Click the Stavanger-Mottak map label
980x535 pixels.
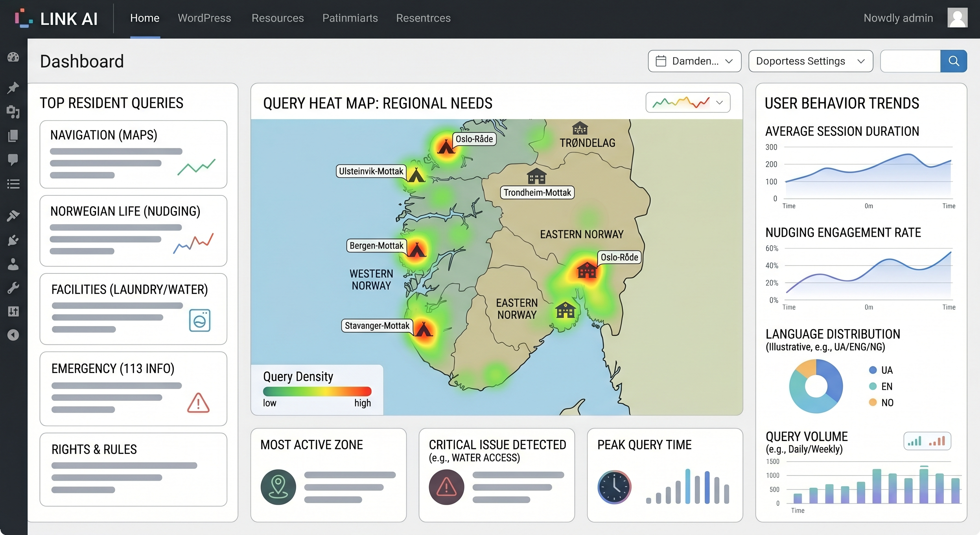click(377, 326)
